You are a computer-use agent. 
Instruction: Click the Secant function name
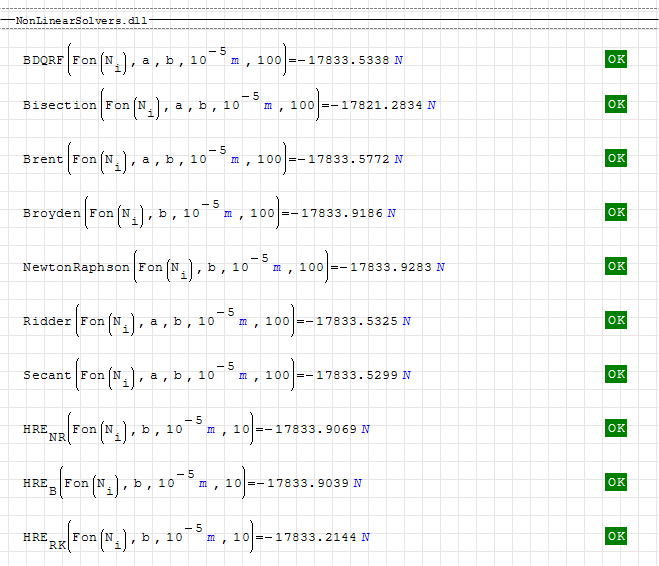click(47, 375)
